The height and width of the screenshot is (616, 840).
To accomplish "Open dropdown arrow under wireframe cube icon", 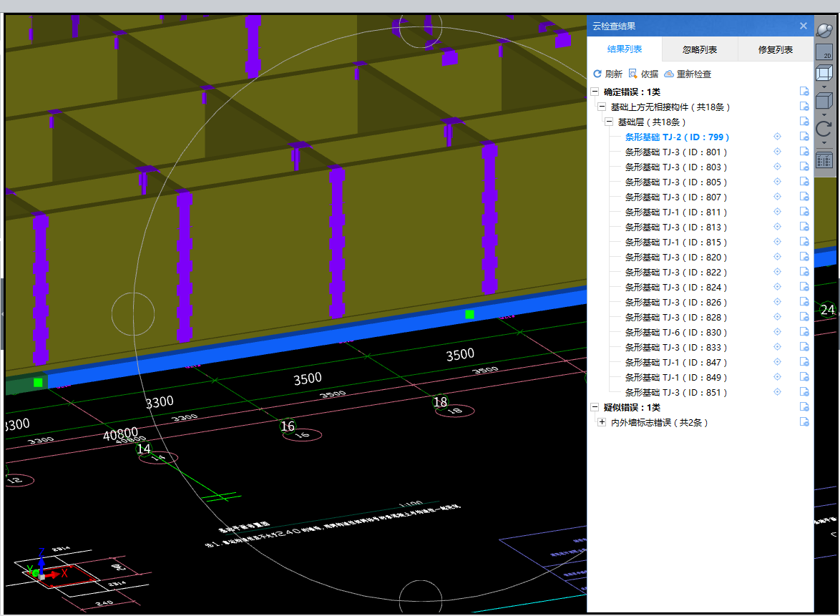I will (824, 87).
